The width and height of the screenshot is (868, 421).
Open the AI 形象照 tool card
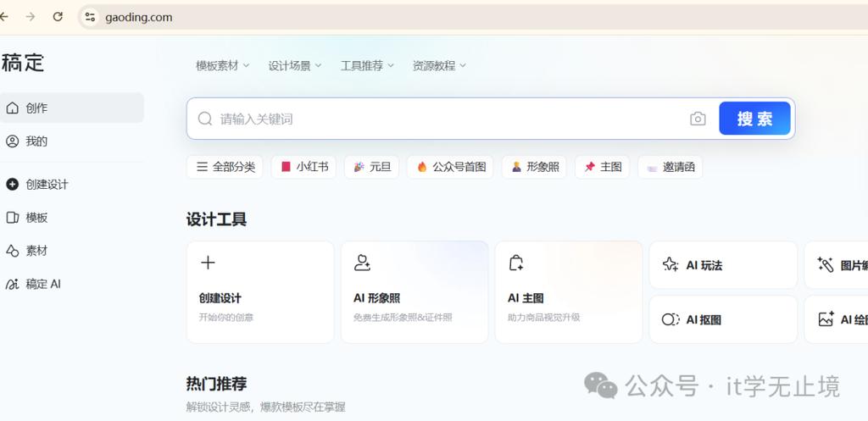tap(415, 292)
